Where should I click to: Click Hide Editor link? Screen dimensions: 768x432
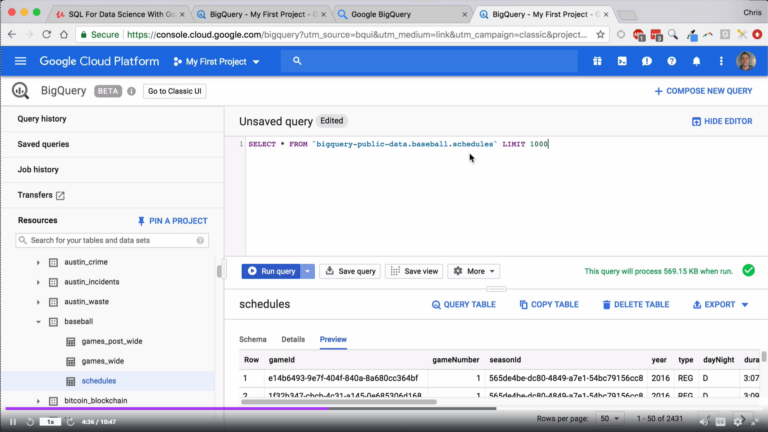tap(722, 121)
